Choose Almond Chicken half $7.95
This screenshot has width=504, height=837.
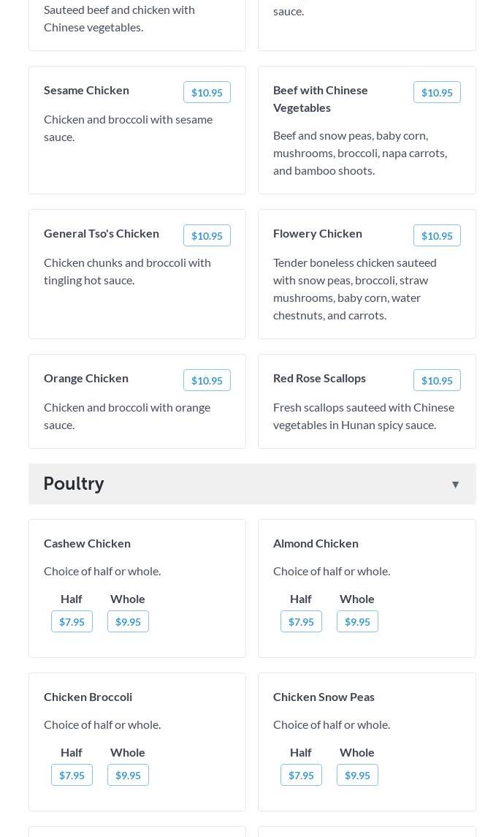coord(301,621)
